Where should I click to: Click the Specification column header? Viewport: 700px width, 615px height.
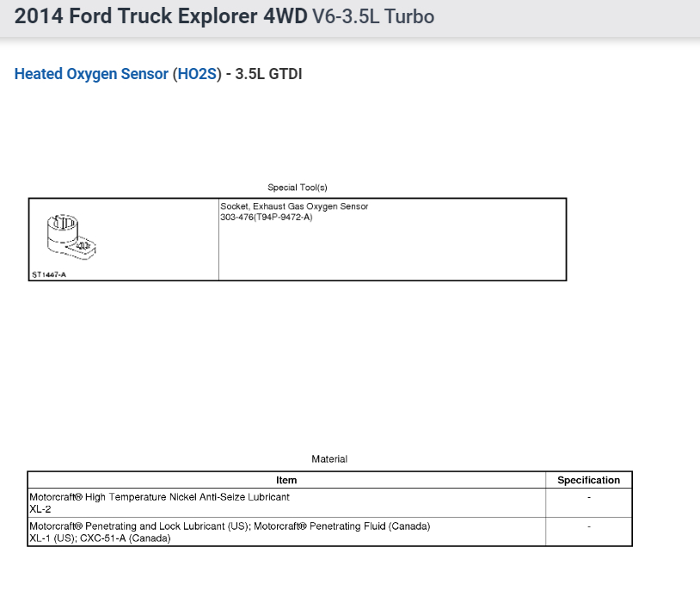point(588,480)
